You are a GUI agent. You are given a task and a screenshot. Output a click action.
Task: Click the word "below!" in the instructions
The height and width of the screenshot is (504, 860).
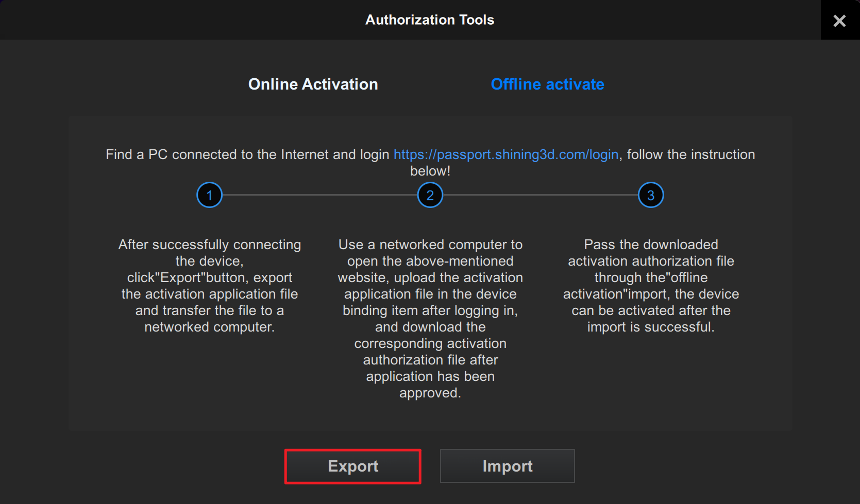[430, 171]
